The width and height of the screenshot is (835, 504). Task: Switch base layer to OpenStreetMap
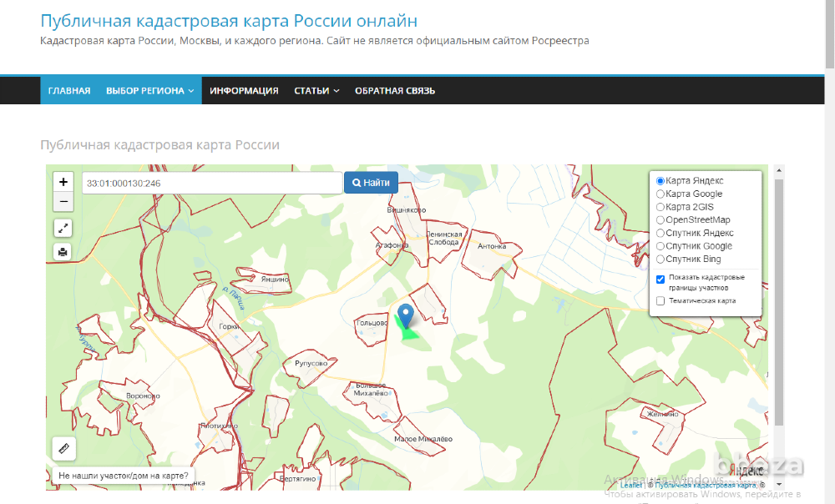click(x=660, y=219)
